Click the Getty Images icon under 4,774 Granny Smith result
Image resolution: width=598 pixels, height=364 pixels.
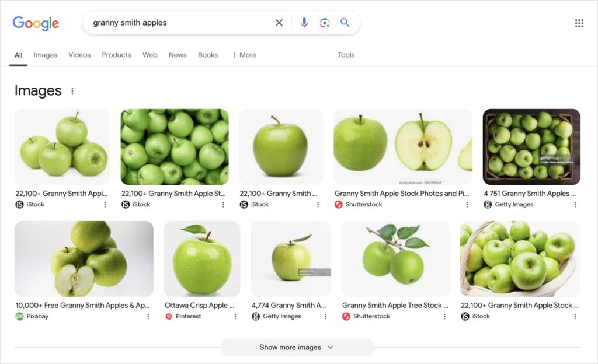click(x=256, y=316)
